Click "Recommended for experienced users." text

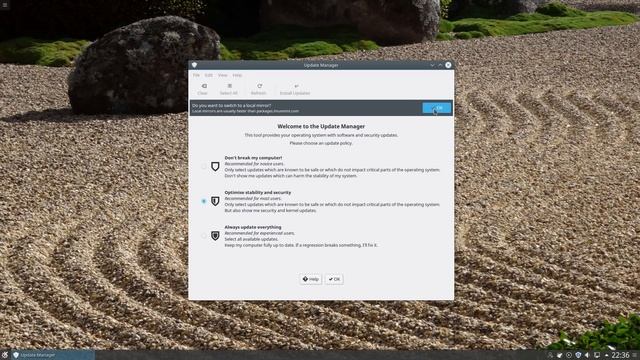pos(260,233)
